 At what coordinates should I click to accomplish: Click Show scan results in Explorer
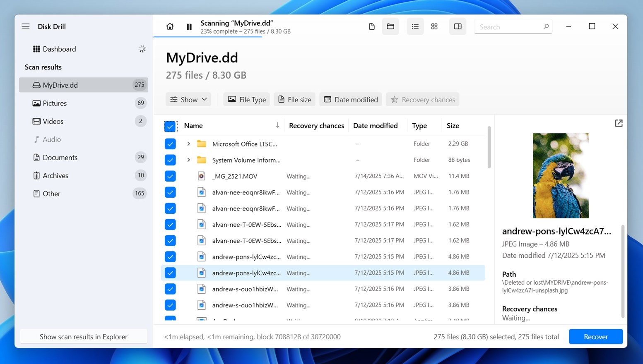(x=84, y=337)
